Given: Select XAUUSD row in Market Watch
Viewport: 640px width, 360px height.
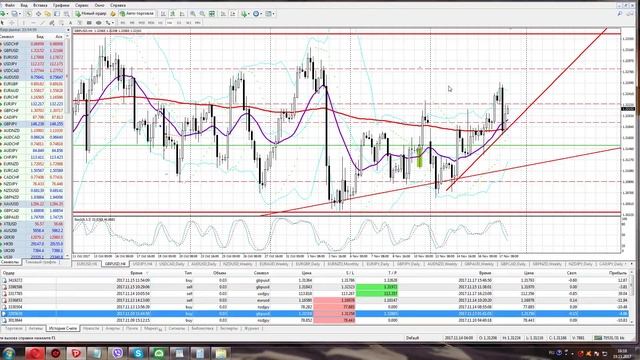Looking at the screenshot, I should point(33,204).
